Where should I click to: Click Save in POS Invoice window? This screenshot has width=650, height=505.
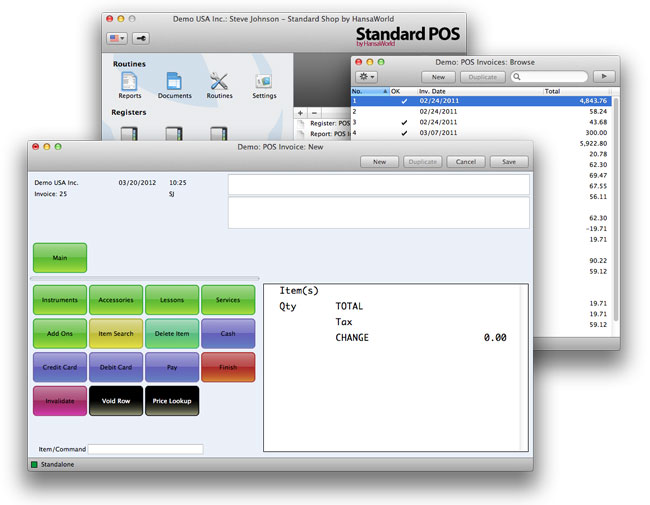509,162
